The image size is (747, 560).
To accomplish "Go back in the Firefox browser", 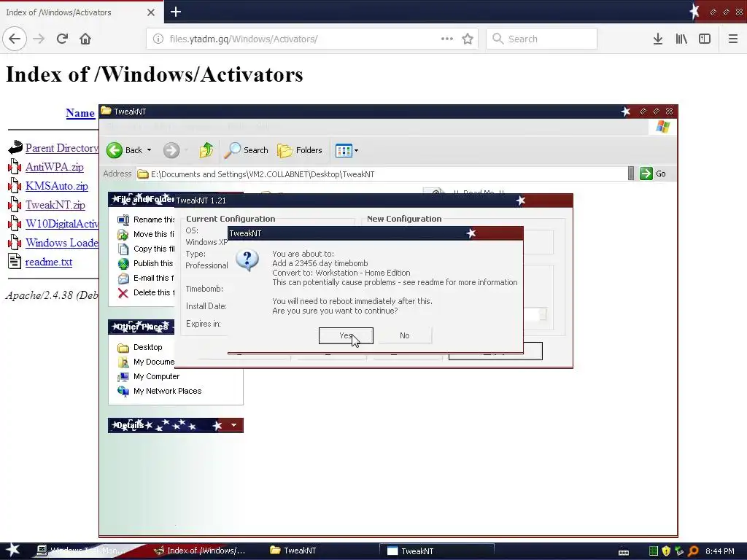I will 15,39.
